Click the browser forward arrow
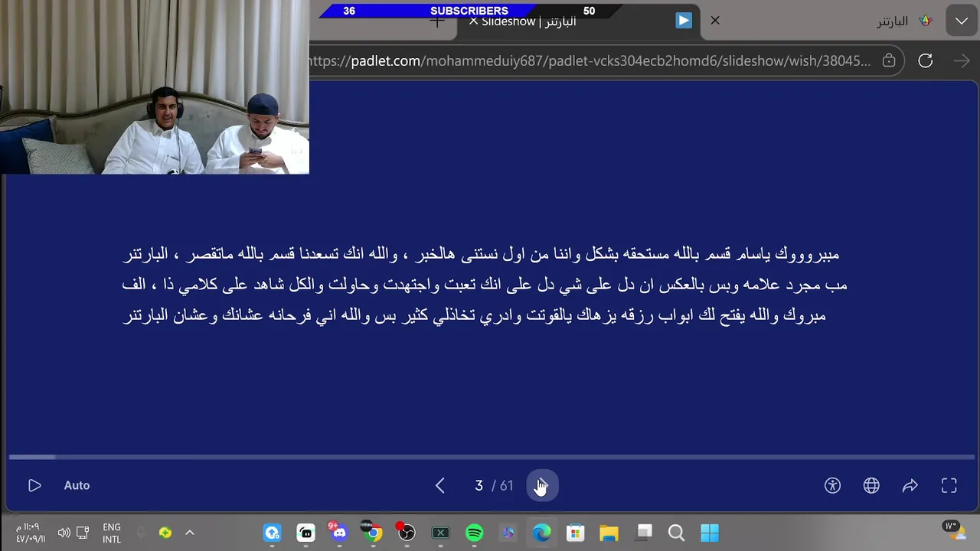 pyautogui.click(x=962, y=60)
